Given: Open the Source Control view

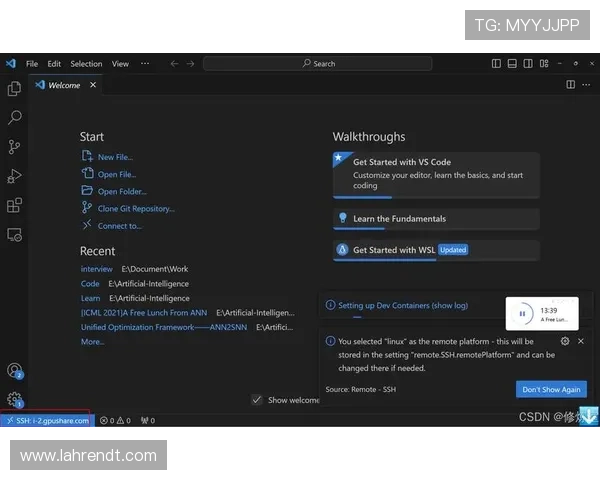Looking at the screenshot, I should click(14, 147).
